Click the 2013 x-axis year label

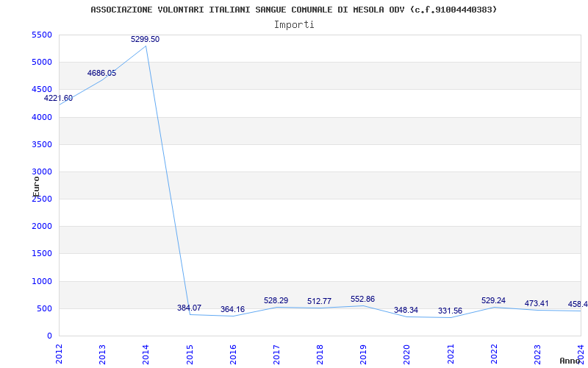tap(102, 354)
